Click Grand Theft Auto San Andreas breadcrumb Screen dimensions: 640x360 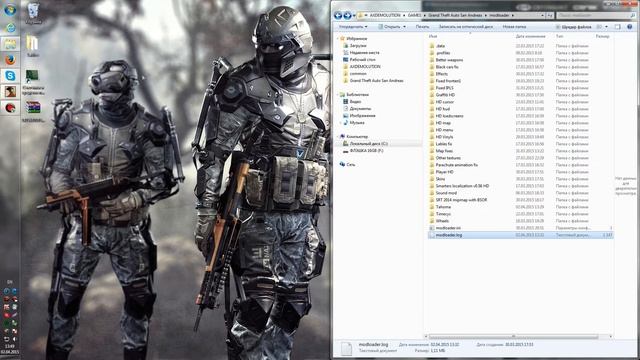coord(455,16)
